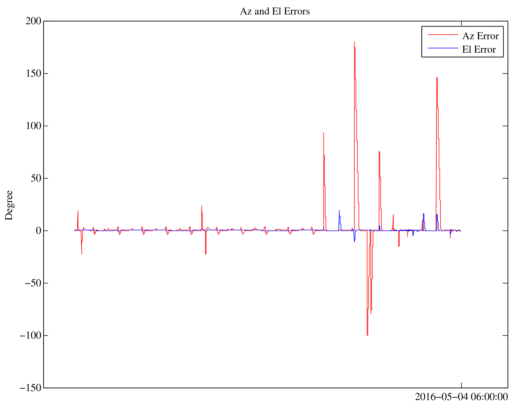Click the 200 y-axis tick label
The height and width of the screenshot is (420, 515).
point(33,21)
